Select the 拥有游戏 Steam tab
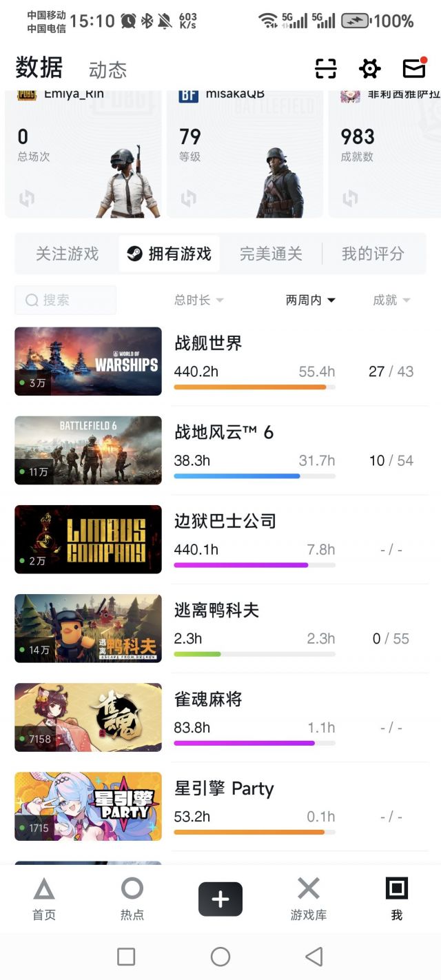441x980 pixels. click(169, 254)
